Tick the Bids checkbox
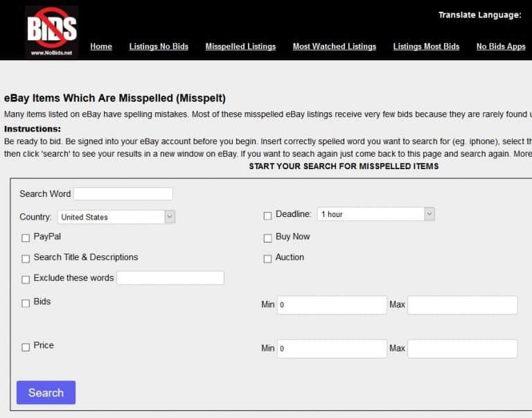This screenshot has width=532, height=418. pyautogui.click(x=26, y=303)
